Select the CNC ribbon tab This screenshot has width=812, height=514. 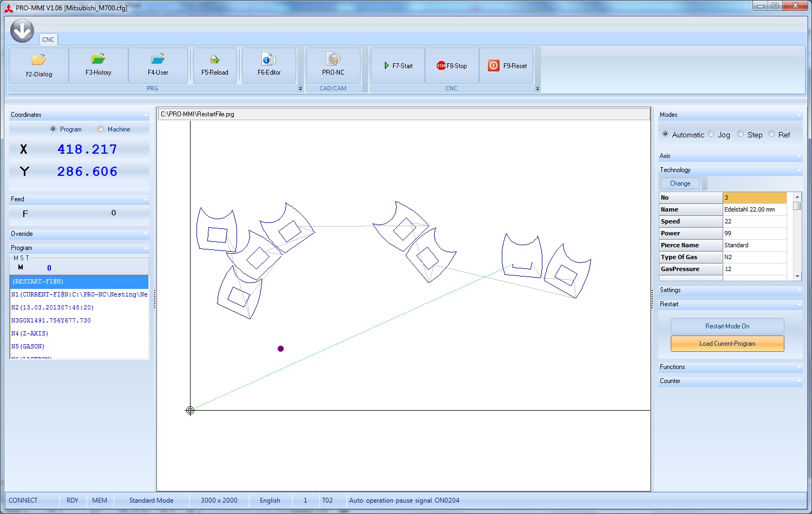coord(48,39)
